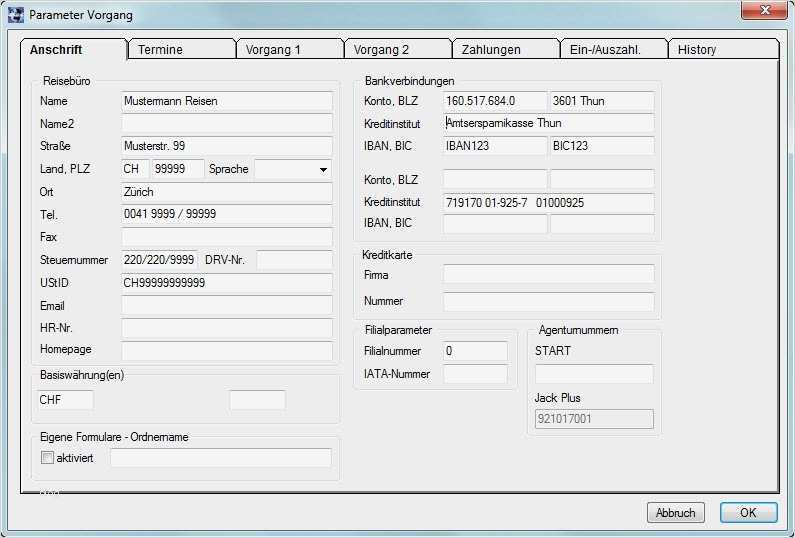Click the Name field with Mustermann Reisen
795x538 pixels.
(x=227, y=101)
